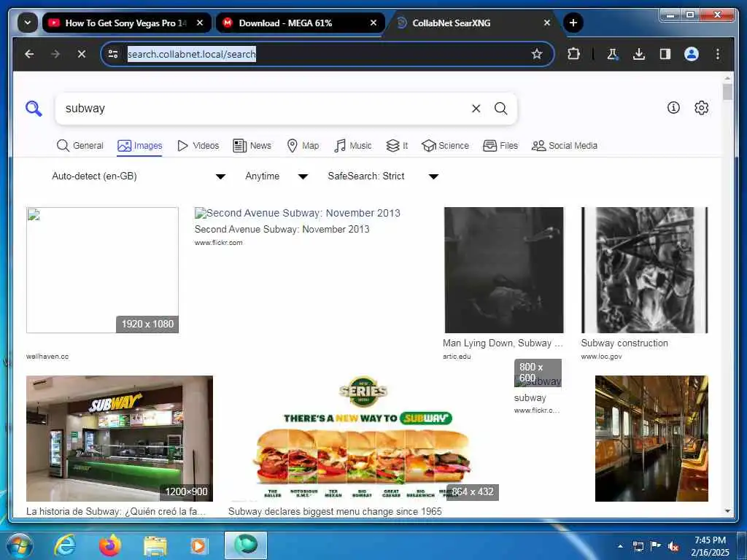This screenshot has height=560, width=747.
Task: Click the www.loc.gov source text
Action: (601, 356)
